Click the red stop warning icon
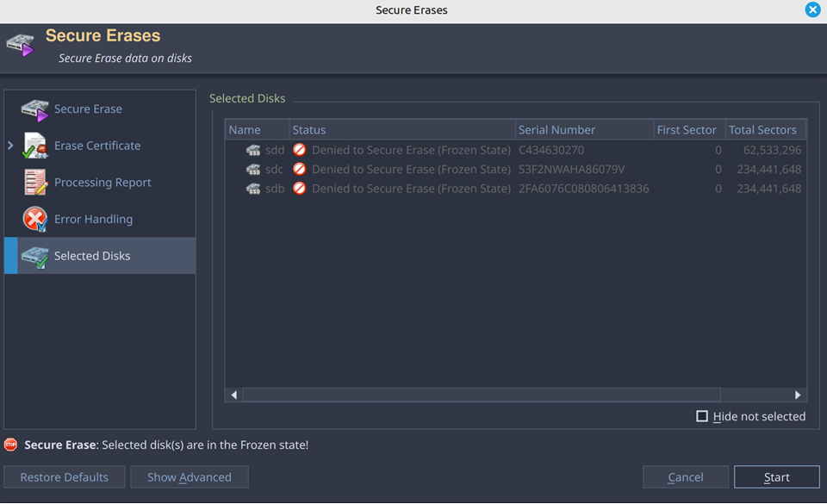This screenshot has height=504, width=827. pyautogui.click(x=10, y=445)
